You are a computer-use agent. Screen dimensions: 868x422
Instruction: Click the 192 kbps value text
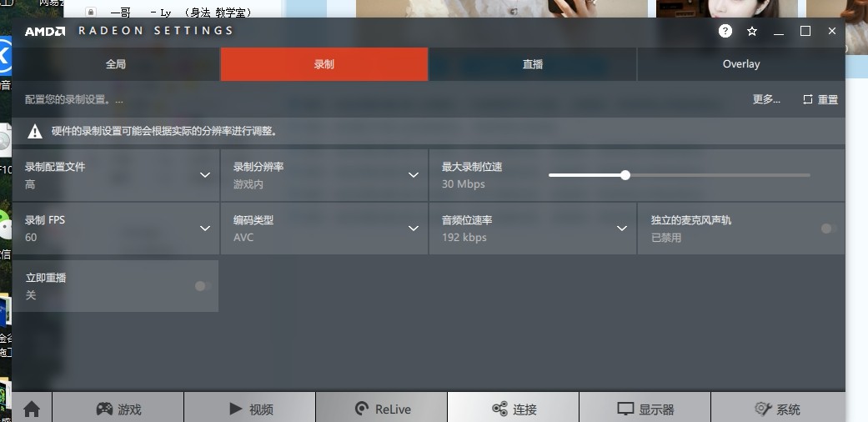(x=464, y=238)
